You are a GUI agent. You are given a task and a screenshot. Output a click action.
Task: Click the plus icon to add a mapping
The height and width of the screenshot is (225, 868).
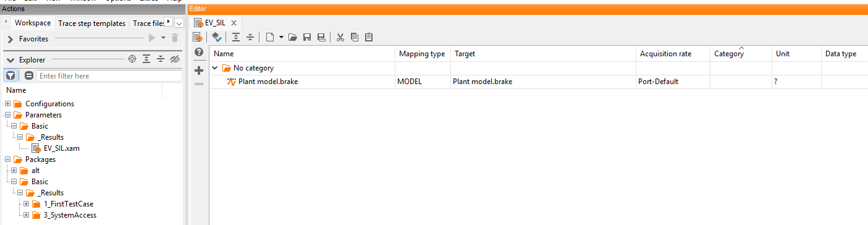[x=199, y=70]
